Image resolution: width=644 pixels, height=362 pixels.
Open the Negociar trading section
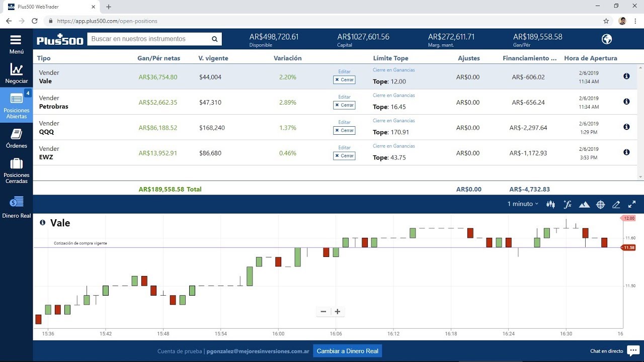tap(16, 73)
